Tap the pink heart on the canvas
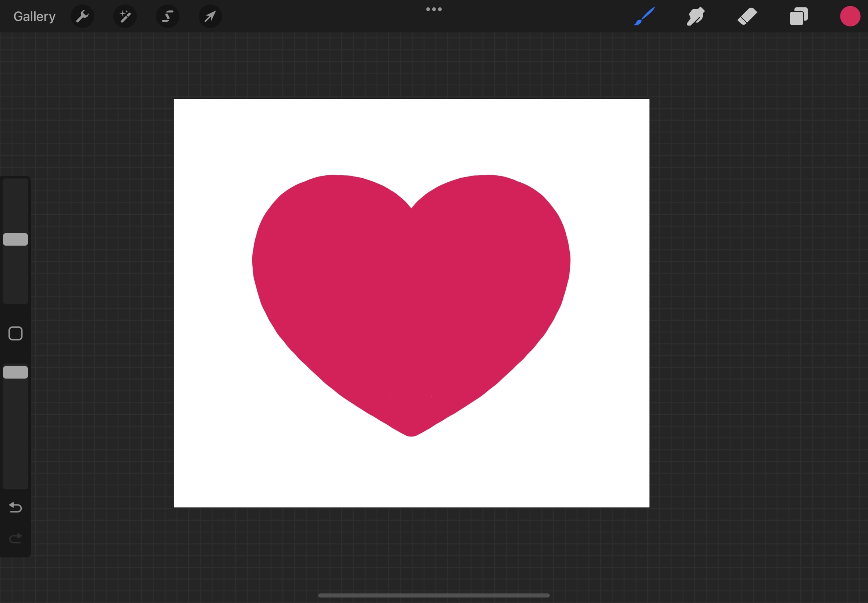868x603 pixels. [x=411, y=295]
